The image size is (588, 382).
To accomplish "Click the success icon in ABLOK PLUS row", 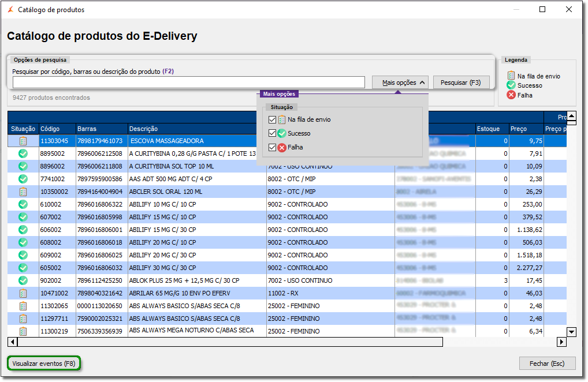I will point(23,280).
